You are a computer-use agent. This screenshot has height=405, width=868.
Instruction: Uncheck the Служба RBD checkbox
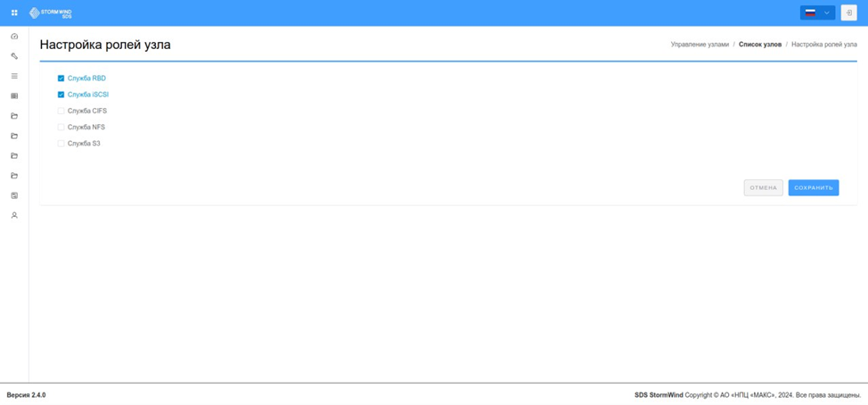pos(61,79)
